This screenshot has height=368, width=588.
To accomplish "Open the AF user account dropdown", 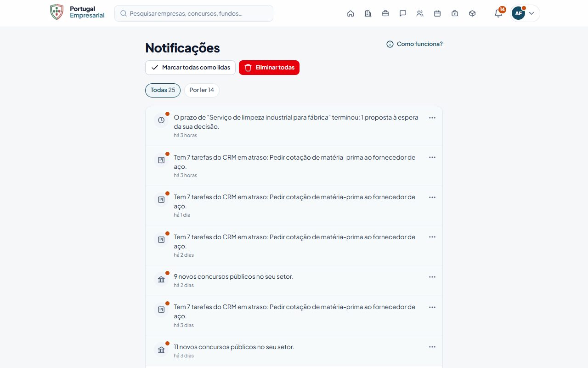I will pyautogui.click(x=525, y=13).
